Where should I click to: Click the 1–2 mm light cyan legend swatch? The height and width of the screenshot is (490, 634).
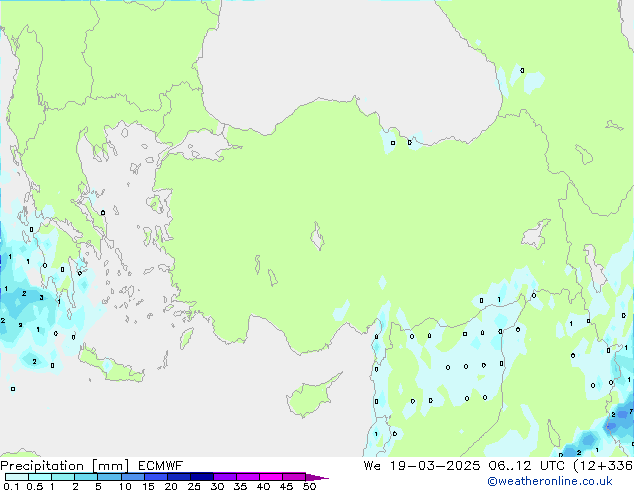tap(63, 477)
